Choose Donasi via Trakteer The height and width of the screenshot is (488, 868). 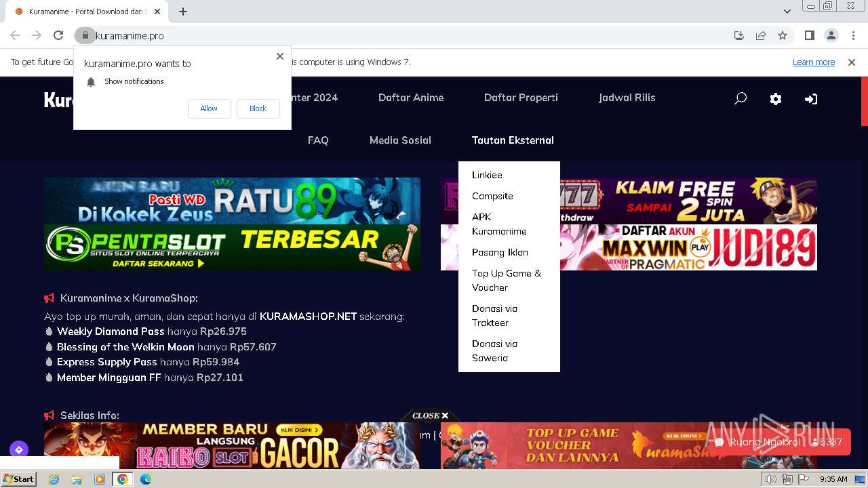(494, 315)
